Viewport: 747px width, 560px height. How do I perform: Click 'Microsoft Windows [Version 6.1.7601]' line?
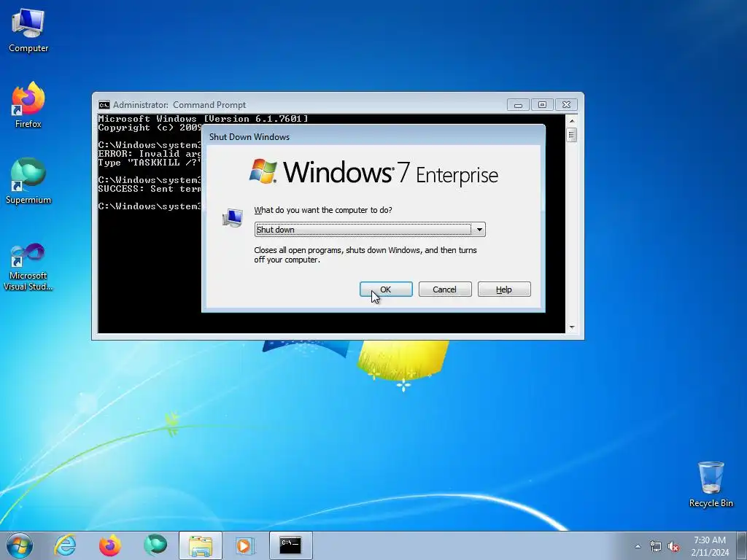point(203,119)
